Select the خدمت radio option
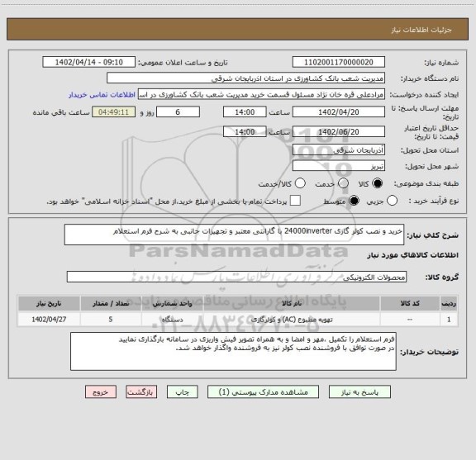Image resolution: width=476 pixels, height=460 pixels. point(343,183)
